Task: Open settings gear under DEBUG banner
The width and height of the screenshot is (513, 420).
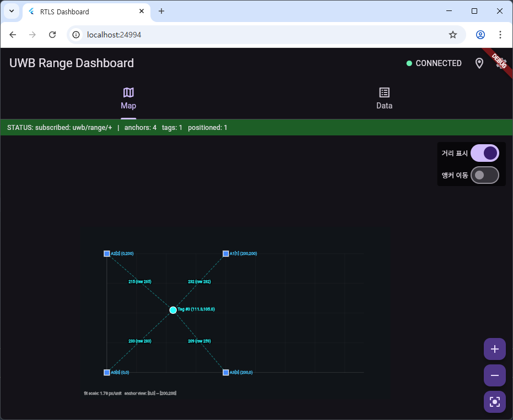Action: (x=501, y=63)
